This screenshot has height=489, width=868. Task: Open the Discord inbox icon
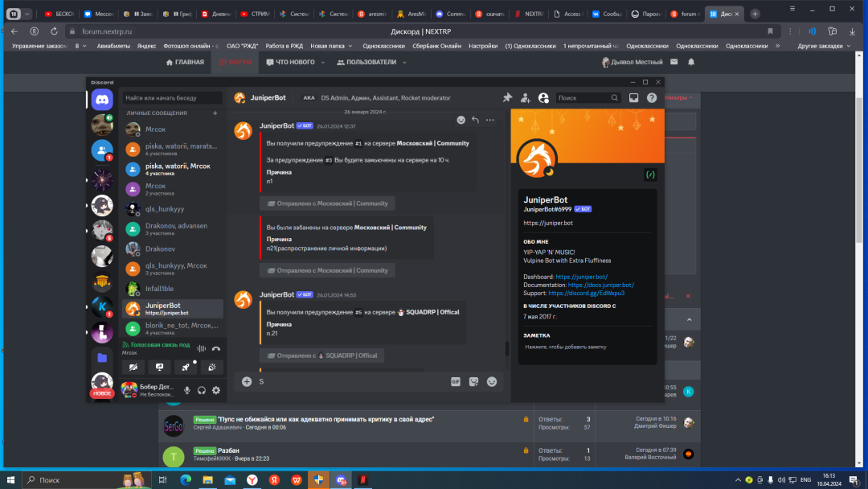point(634,98)
